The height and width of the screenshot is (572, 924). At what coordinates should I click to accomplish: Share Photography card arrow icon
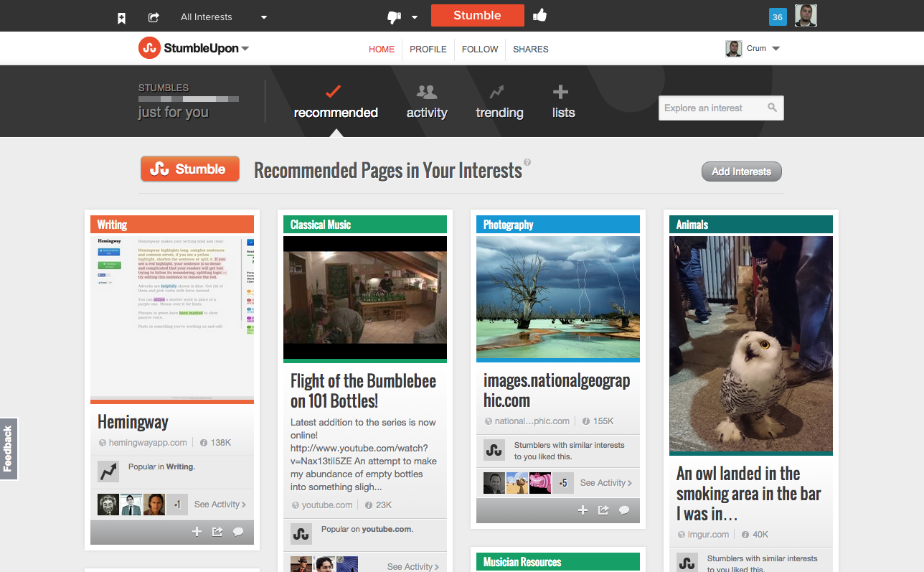pos(603,510)
